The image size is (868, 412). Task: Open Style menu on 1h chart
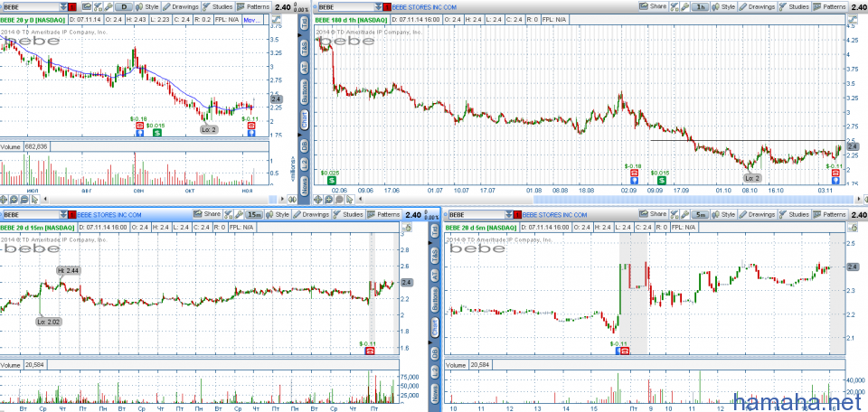[724, 6]
